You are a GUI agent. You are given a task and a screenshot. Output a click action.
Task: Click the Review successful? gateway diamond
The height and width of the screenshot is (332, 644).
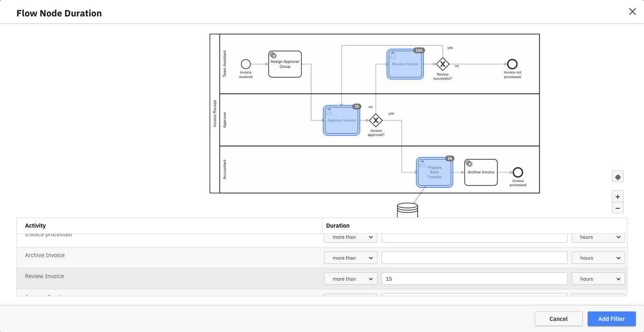coord(442,64)
